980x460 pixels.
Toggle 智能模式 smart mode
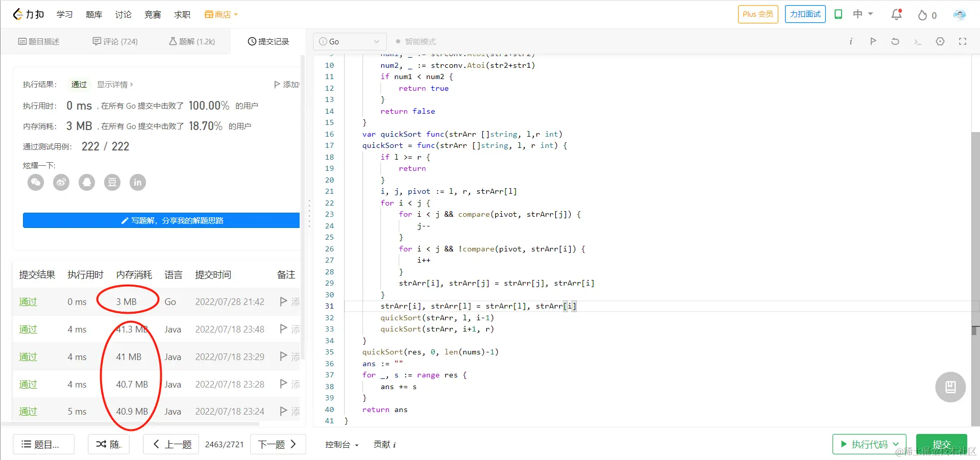(416, 41)
